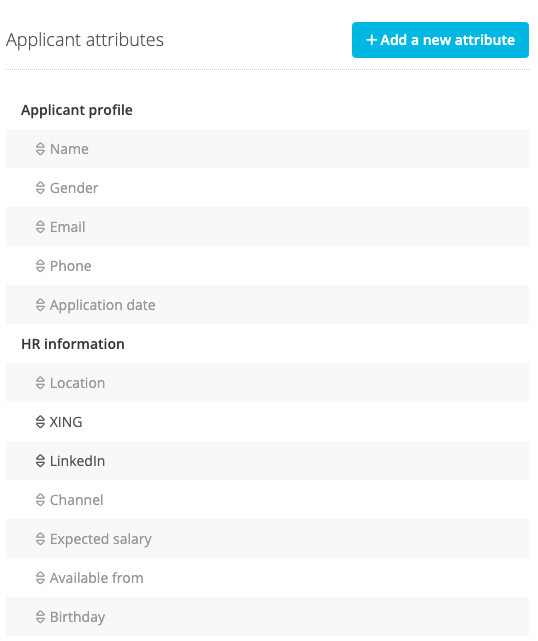This screenshot has height=641, width=538.
Task: Click the reorder icon beside Email
Action: coord(40,227)
